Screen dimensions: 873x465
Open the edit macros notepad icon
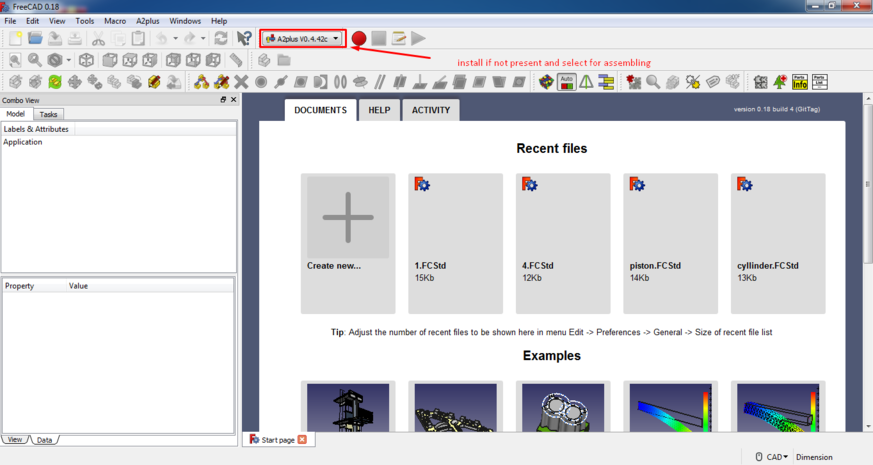coord(399,38)
